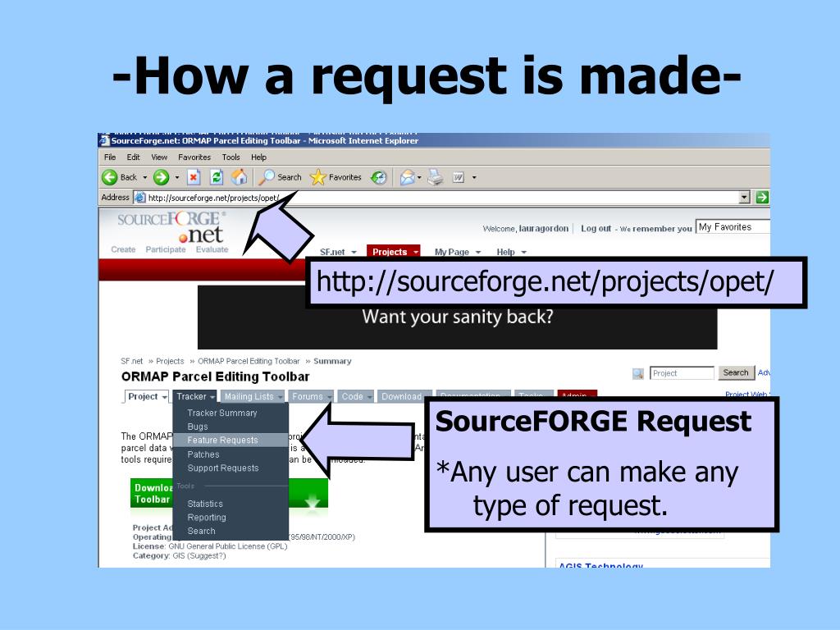Click the search icon beside Project field
Viewport: 840px width, 630px height.
638,373
